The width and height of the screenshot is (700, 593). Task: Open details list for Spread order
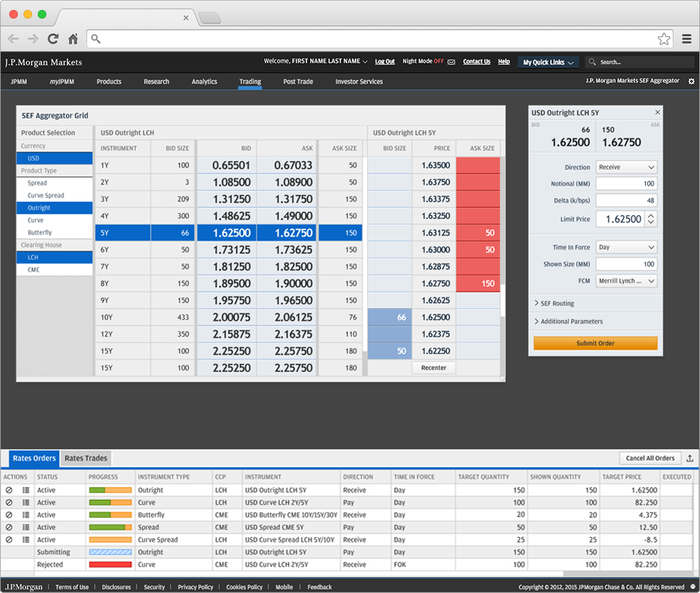pyautogui.click(x=26, y=527)
